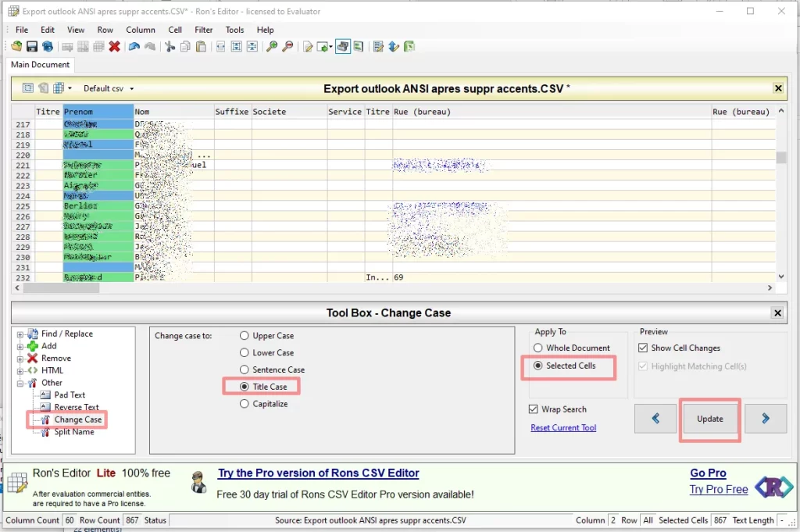The image size is (800, 532).
Task: Save the document with the floppy disk icon
Action: (31, 46)
